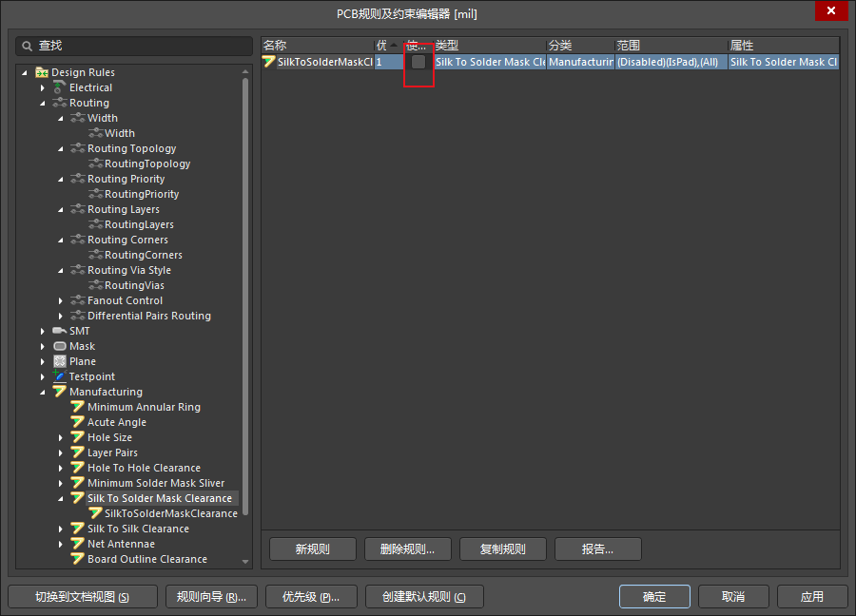Click the Hole Size rule icon
The height and width of the screenshot is (616, 856).
click(x=78, y=437)
